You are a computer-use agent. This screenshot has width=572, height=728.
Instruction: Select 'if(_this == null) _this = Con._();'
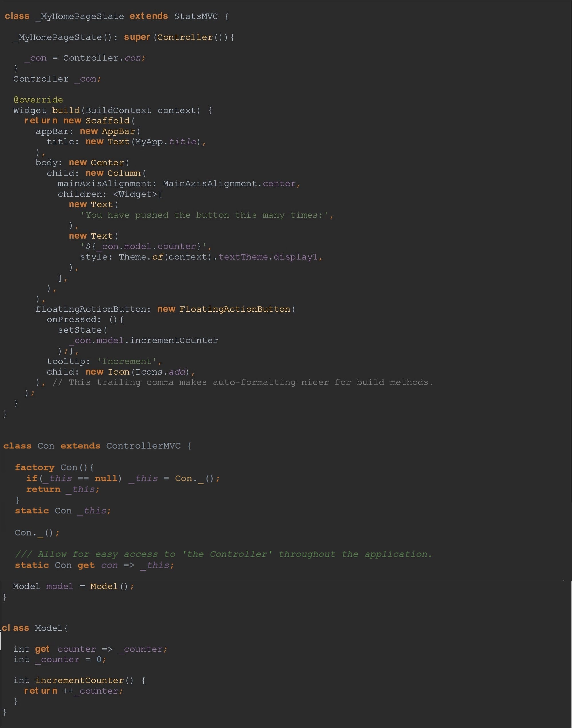123,479
